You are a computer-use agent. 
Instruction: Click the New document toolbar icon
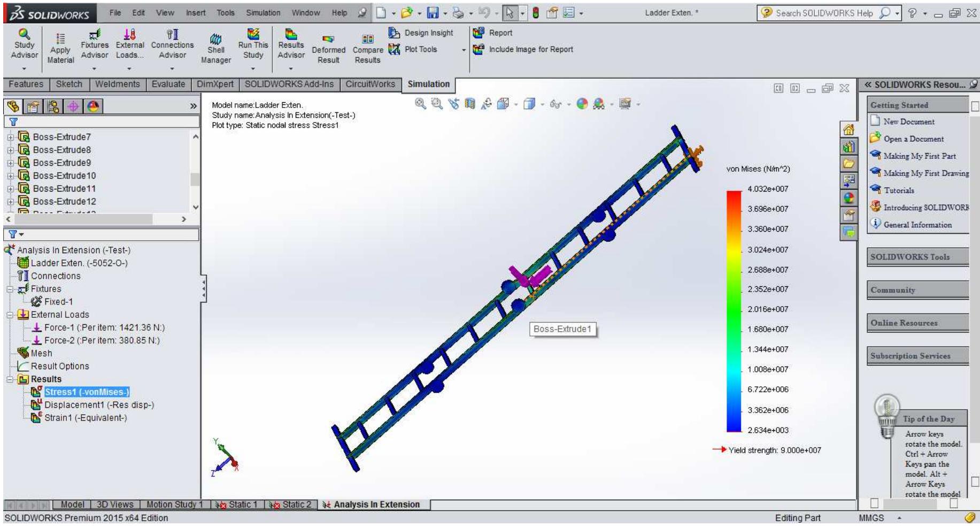(x=381, y=13)
